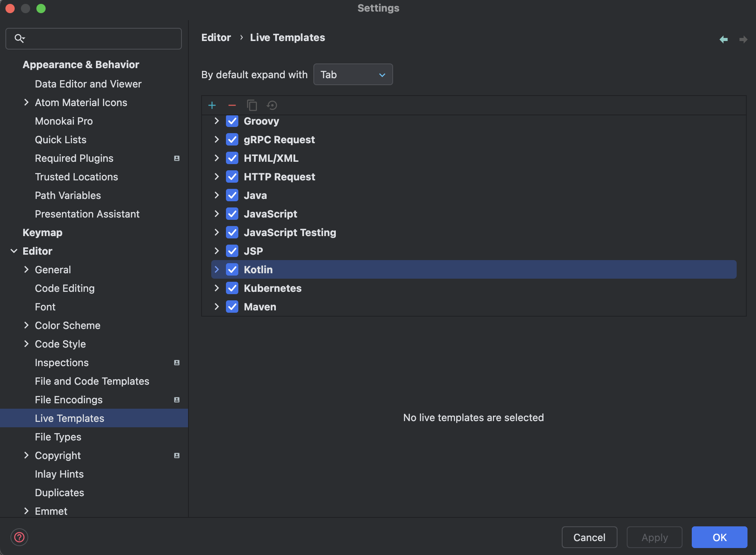
Task: Uncheck the Kotlin template group checkbox
Action: (x=232, y=269)
